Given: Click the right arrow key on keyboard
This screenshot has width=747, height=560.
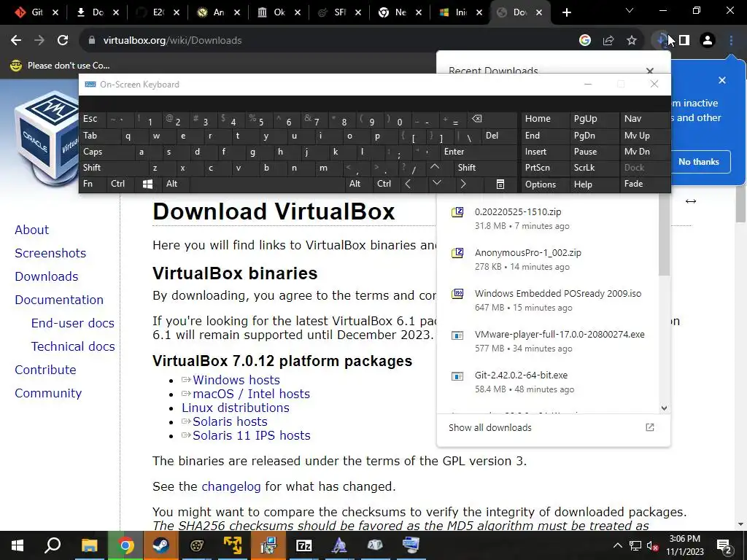Looking at the screenshot, I should 463,184.
